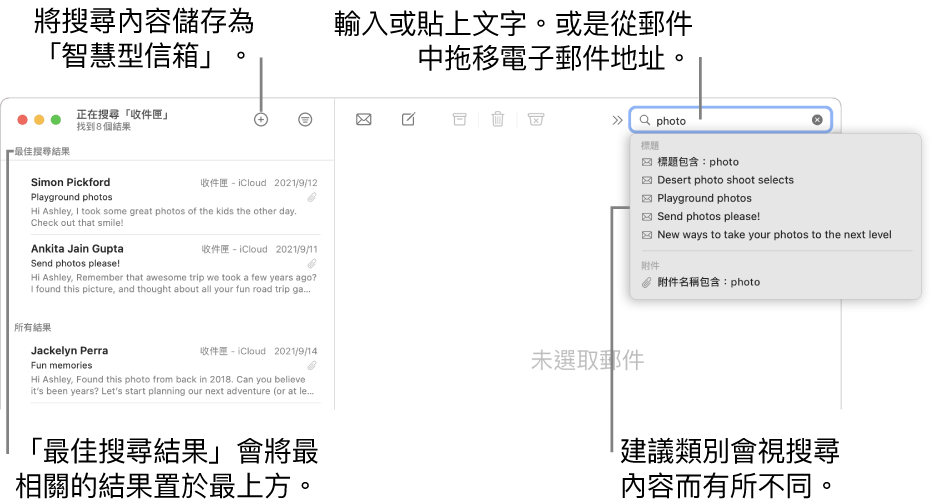Screen dimensions: 931x503
Task: Click the magnifying glass search icon
Action: (644, 120)
